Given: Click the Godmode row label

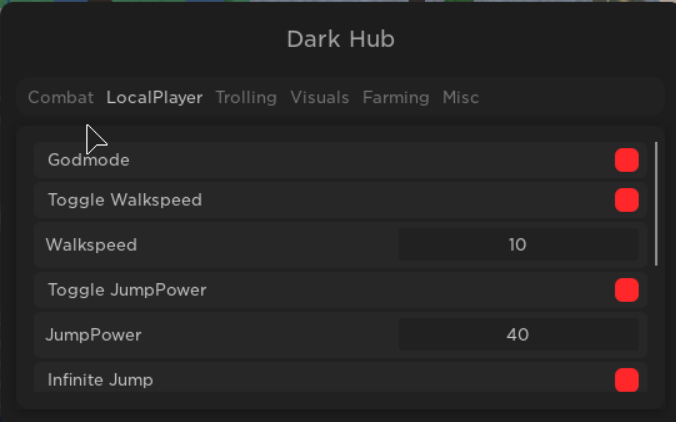Looking at the screenshot, I should point(89,160).
